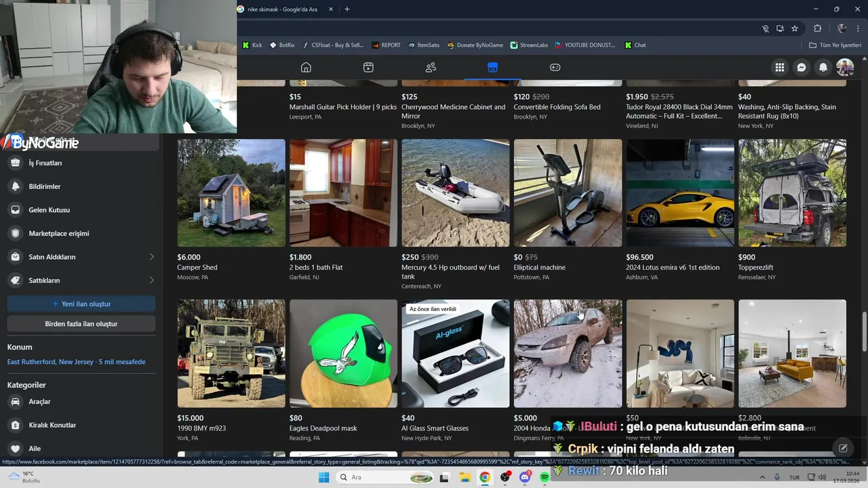This screenshot has width=868, height=488.
Task: Expand Sattıkların chevron
Action: click(x=151, y=281)
